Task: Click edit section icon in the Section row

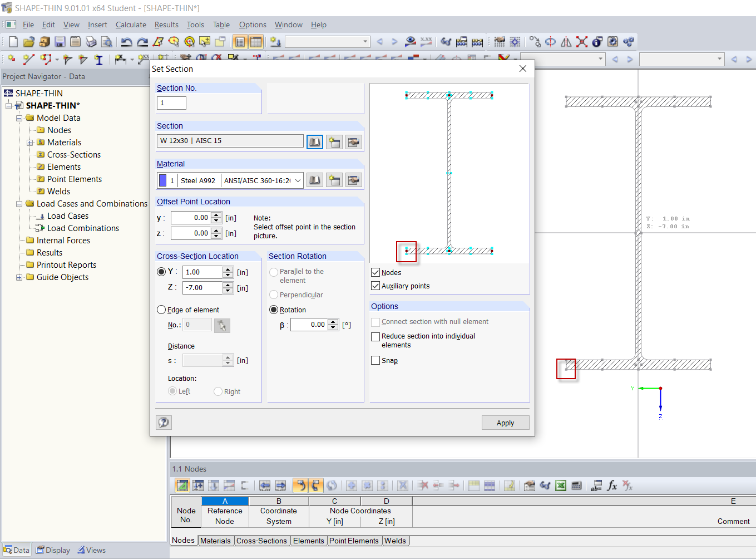Action: [354, 142]
